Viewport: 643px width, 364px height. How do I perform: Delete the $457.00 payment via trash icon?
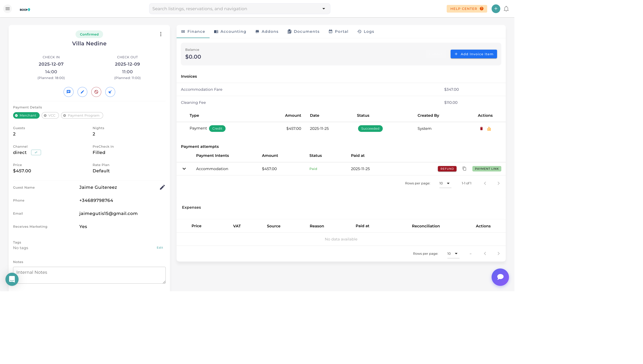click(x=481, y=128)
